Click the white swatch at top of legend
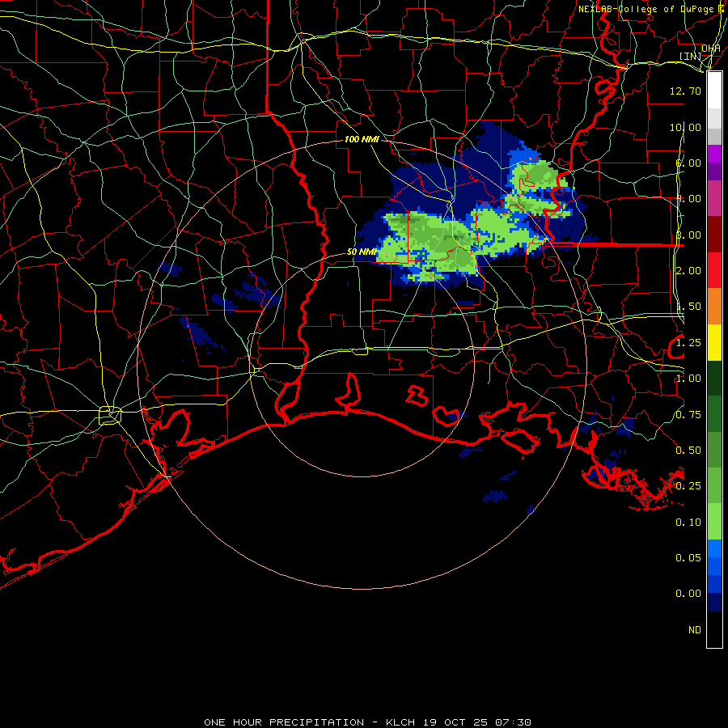 point(714,91)
